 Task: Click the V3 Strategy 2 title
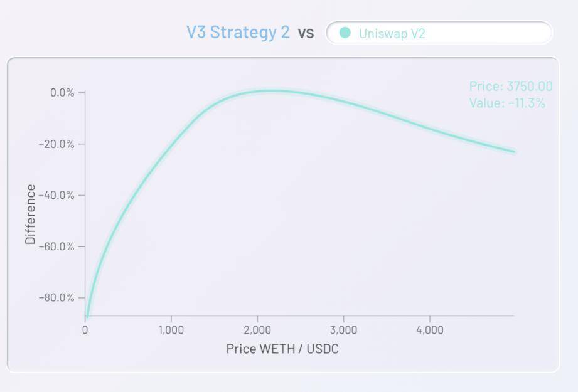click(238, 32)
